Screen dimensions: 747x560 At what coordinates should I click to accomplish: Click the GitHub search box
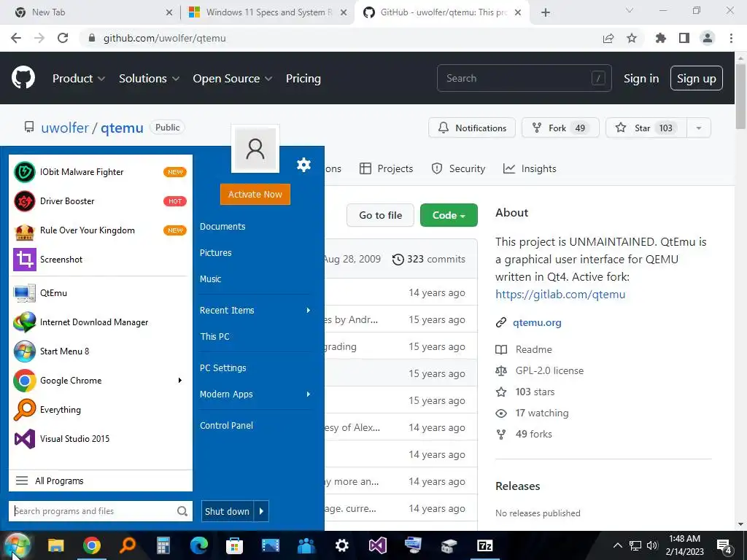524,78
